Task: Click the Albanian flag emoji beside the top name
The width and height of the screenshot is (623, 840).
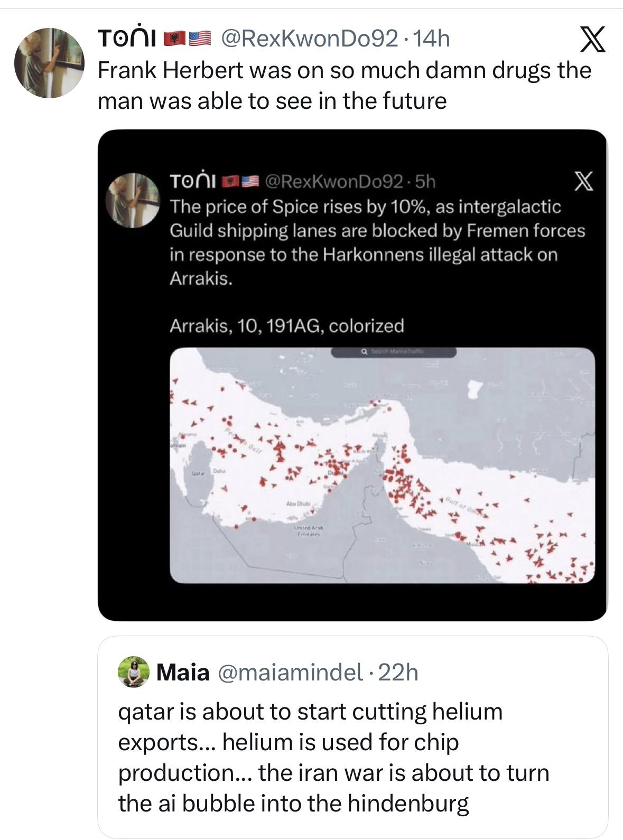Action: pos(172,39)
